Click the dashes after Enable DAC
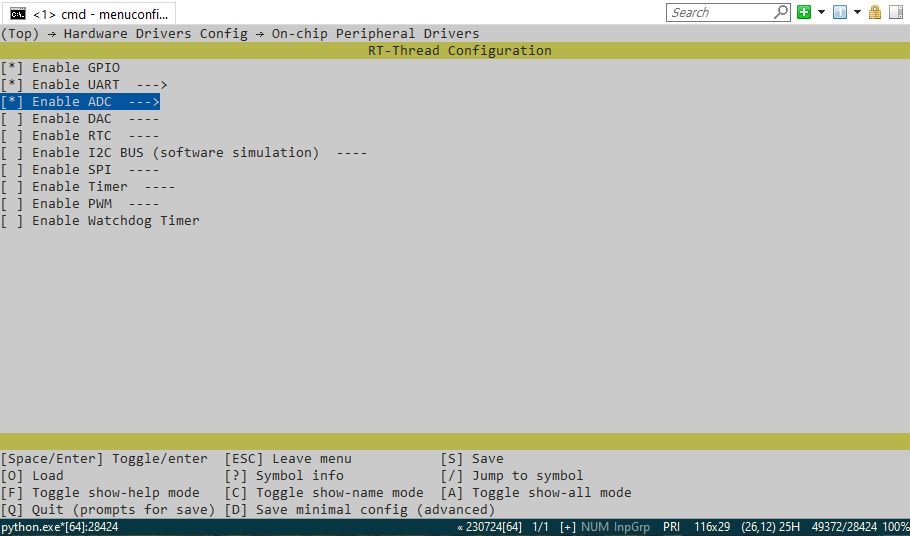This screenshot has height=536, width=910. (x=144, y=119)
